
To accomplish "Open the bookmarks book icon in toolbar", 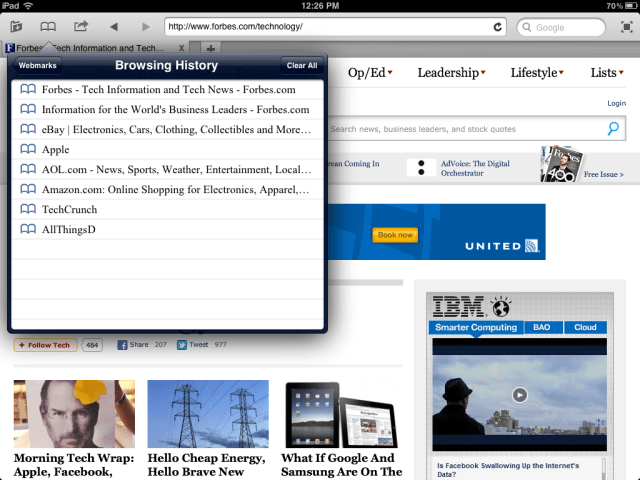I will coord(47,27).
